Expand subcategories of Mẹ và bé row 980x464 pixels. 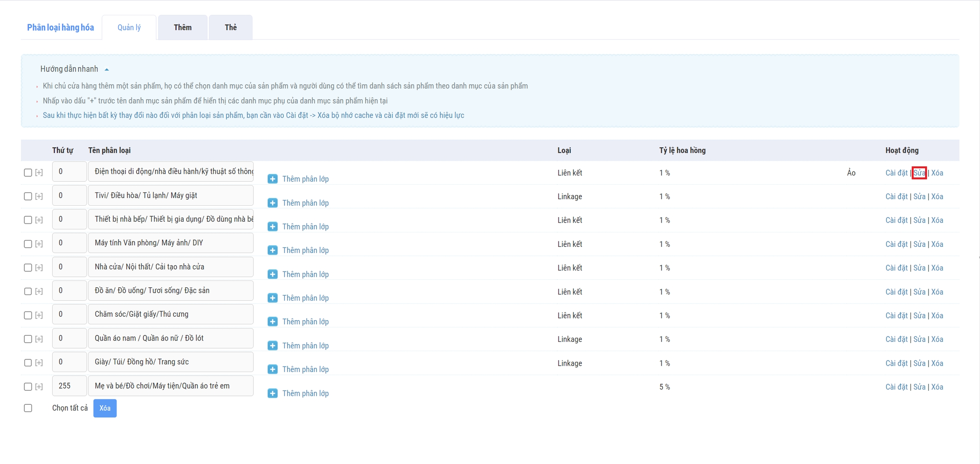point(39,387)
